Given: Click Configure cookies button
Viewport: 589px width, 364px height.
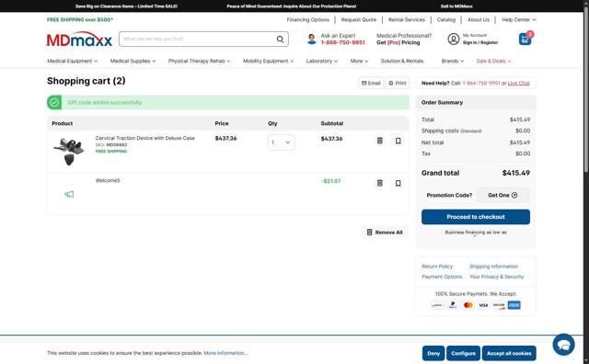Looking at the screenshot, I should click(x=463, y=353).
